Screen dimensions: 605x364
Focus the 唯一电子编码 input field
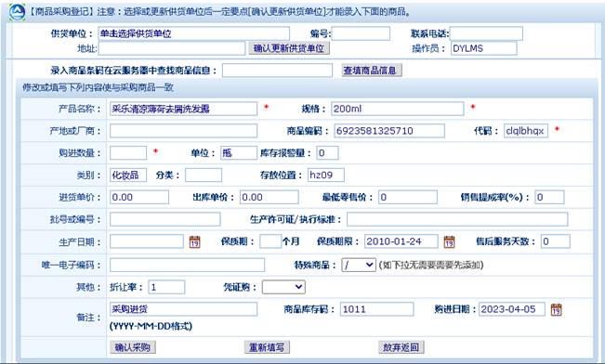187,265
